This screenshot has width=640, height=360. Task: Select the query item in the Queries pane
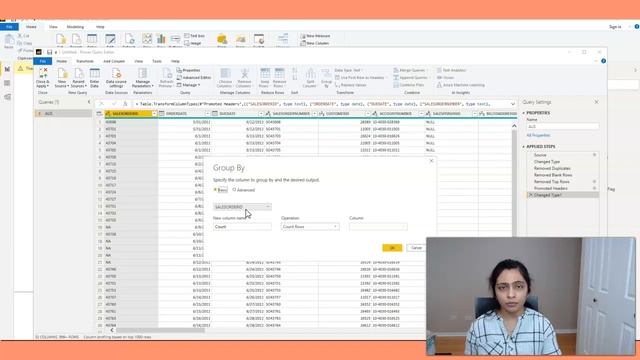click(63, 113)
